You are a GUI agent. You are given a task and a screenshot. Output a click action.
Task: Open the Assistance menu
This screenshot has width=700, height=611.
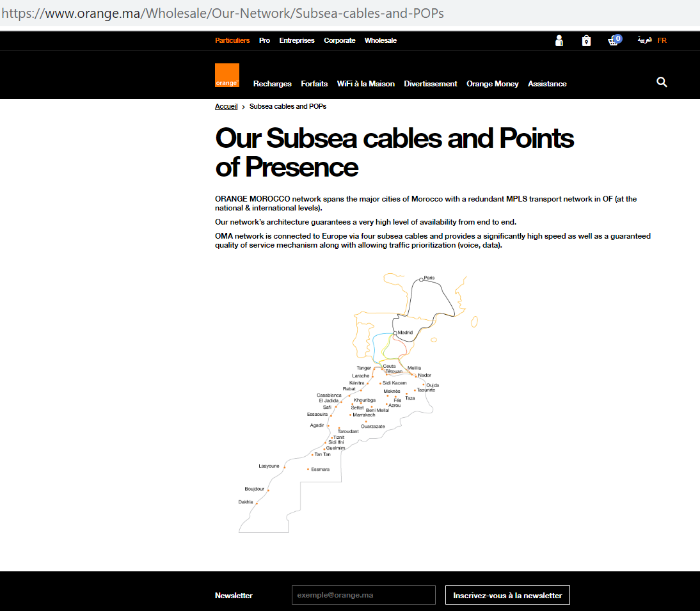point(547,84)
